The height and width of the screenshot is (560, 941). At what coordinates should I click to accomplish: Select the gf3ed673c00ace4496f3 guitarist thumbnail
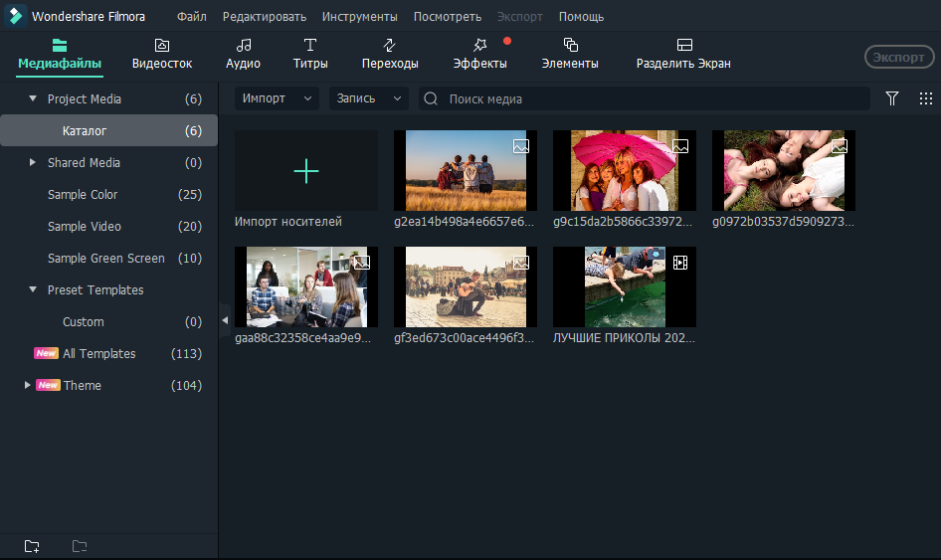(x=466, y=286)
